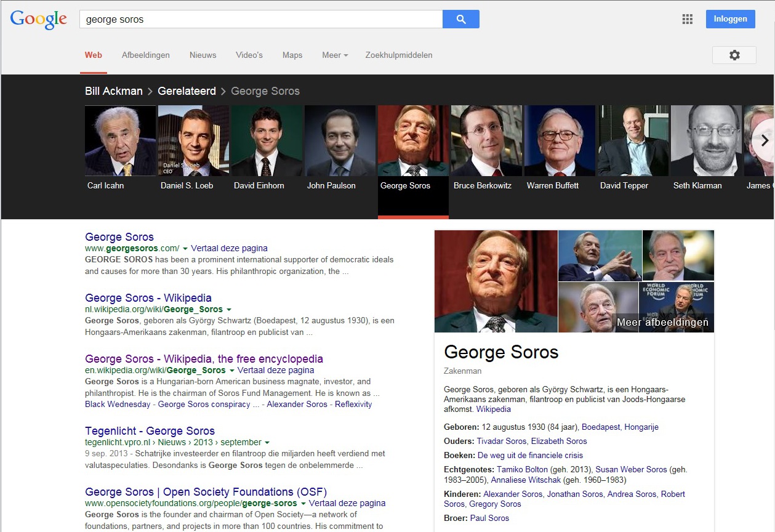Viewport: 775px width, 532px height.
Task: Show next people in carousel arrow
Action: (x=765, y=140)
